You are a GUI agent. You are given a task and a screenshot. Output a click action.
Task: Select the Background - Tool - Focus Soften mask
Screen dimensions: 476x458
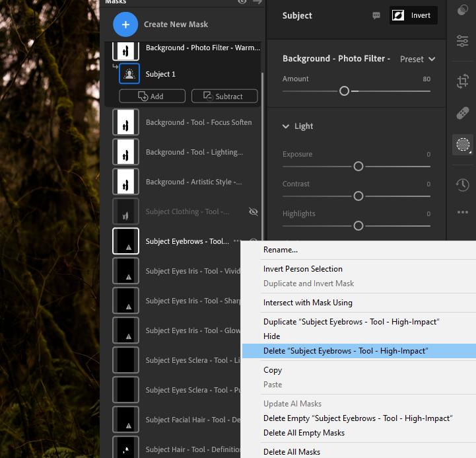click(x=198, y=122)
